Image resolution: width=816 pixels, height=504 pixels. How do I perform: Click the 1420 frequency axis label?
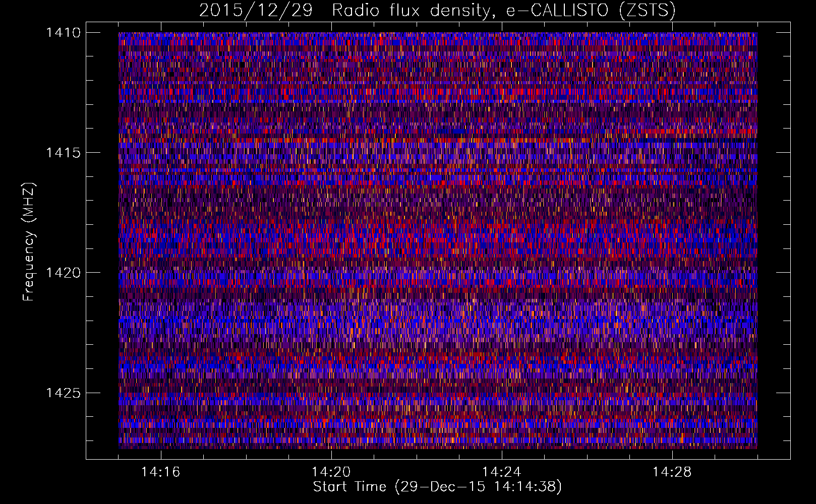point(63,273)
